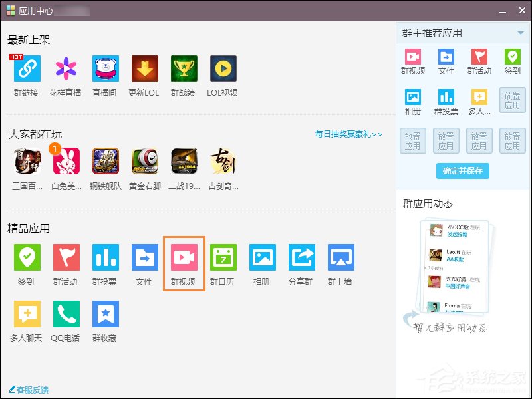The height and width of the screenshot is (399, 532).
Task: Open the 分享群 share icon
Action: [x=301, y=258]
